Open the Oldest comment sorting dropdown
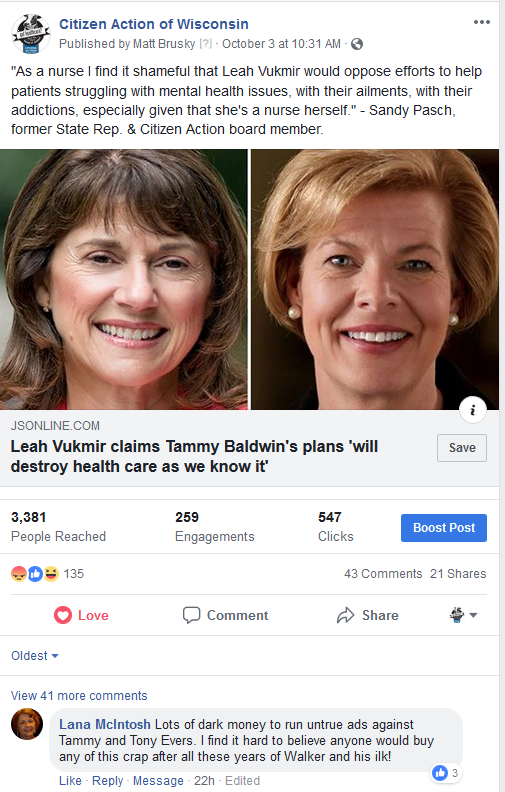505x792 pixels. coord(35,656)
